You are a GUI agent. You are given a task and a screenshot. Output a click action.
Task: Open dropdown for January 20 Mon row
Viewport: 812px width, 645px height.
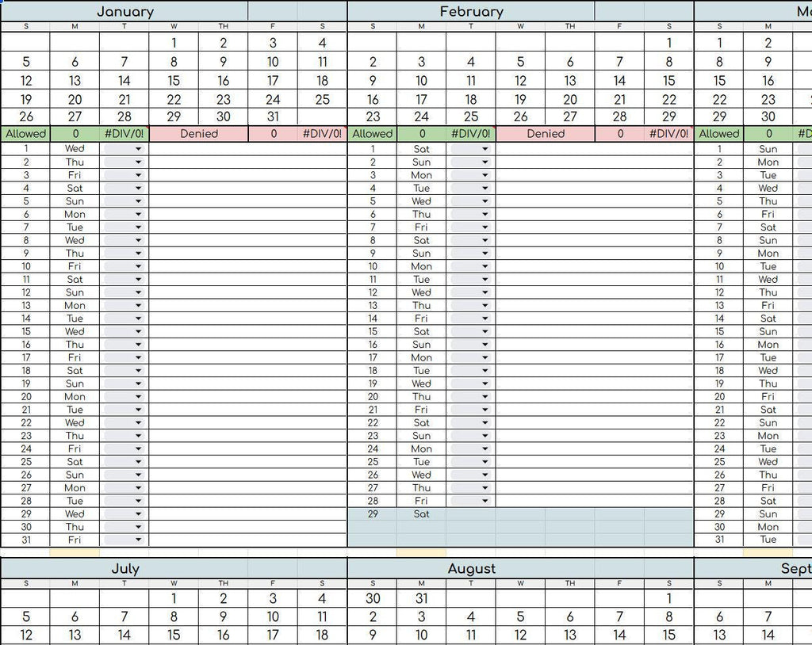tap(124, 396)
